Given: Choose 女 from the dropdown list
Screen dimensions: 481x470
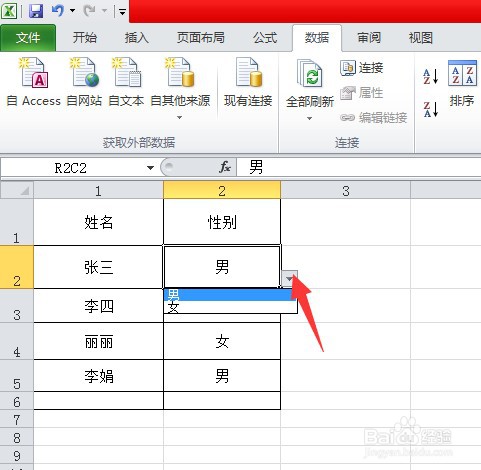Looking at the screenshot, I should click(x=230, y=307).
